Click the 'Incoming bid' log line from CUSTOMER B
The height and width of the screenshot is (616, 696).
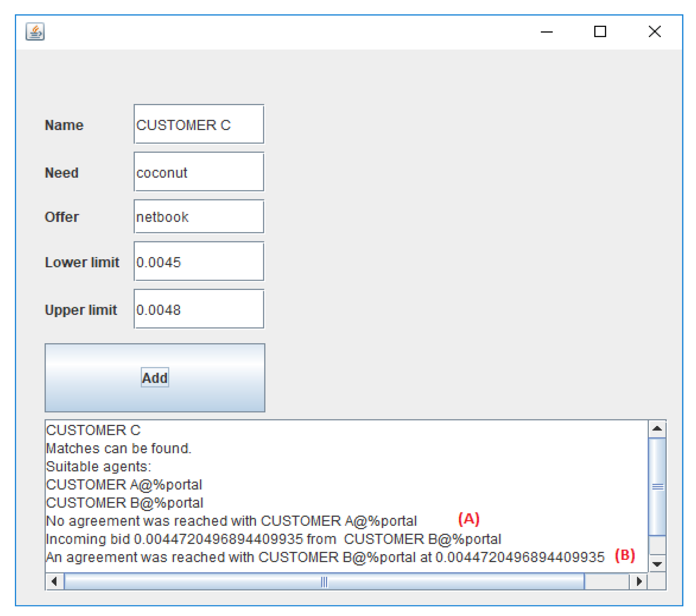pyautogui.click(x=273, y=539)
